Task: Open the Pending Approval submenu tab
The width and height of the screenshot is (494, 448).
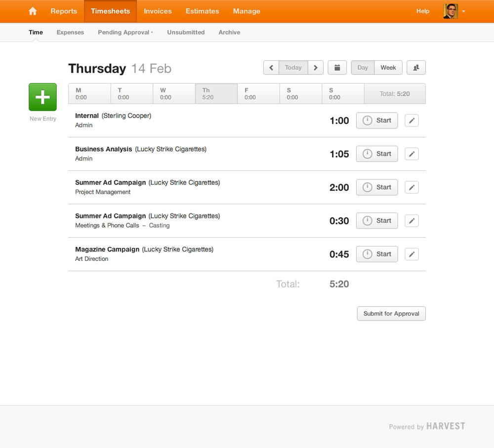Action: point(125,33)
